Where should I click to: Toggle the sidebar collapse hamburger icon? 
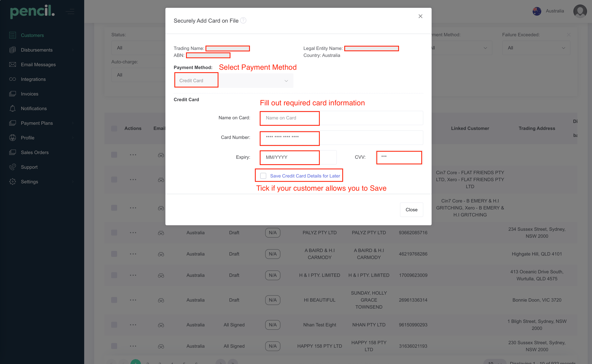(70, 11)
